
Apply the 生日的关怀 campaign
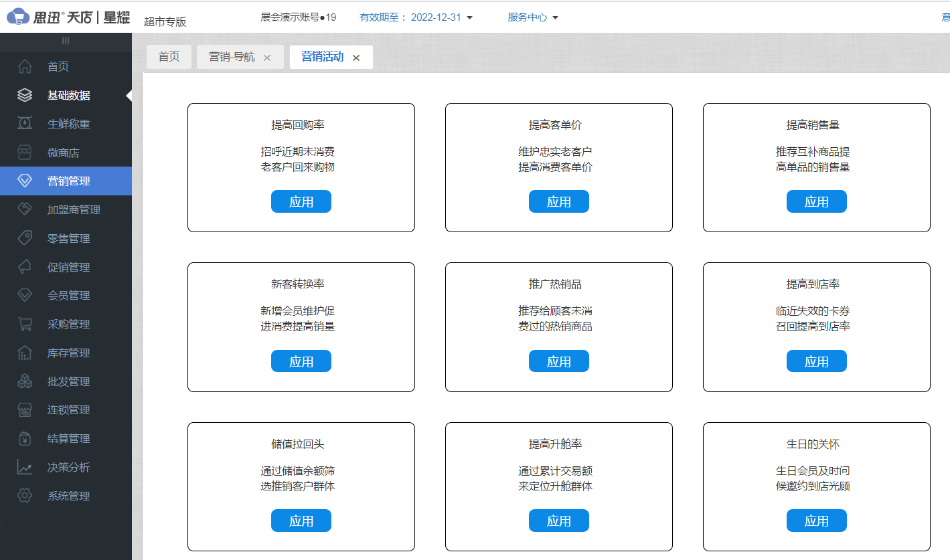(816, 521)
